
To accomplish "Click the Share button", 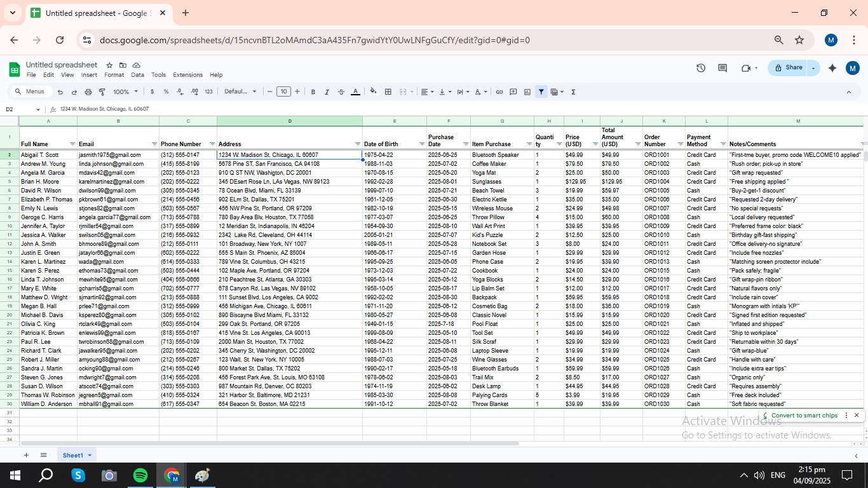I will [788, 68].
